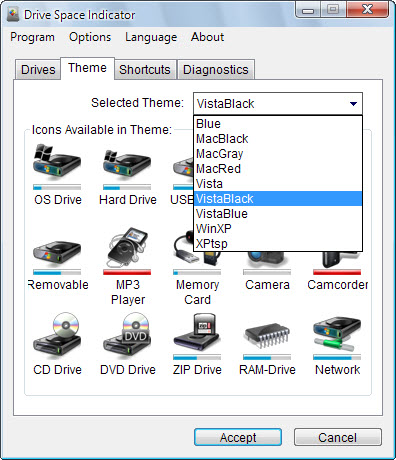Select the DVD Drive icon
The width and height of the screenshot is (396, 460).
coord(127,333)
